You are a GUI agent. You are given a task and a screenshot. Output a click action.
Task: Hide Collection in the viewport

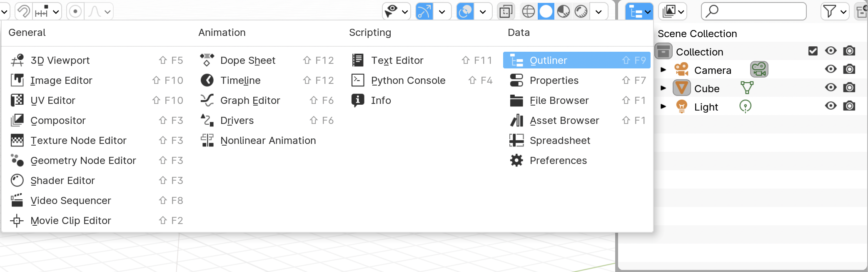(x=831, y=51)
